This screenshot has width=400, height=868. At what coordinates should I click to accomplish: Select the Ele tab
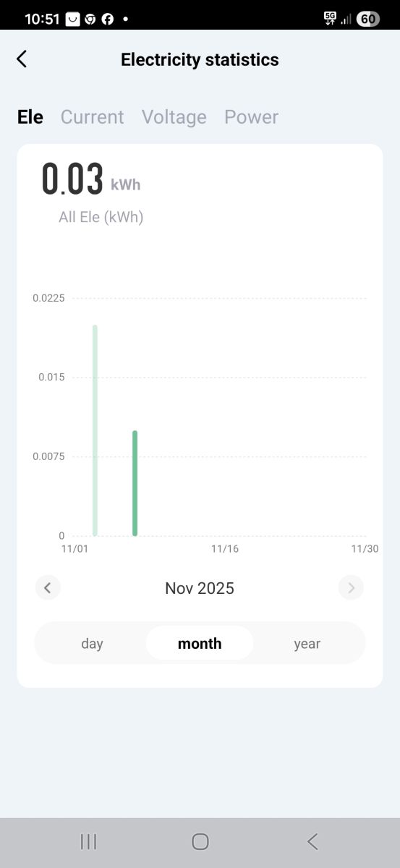pyautogui.click(x=30, y=117)
